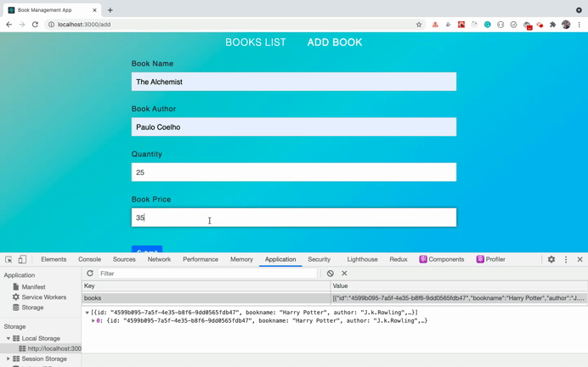Go to the BOOKS LIST page
This screenshot has height=367, width=588.
[x=256, y=42]
